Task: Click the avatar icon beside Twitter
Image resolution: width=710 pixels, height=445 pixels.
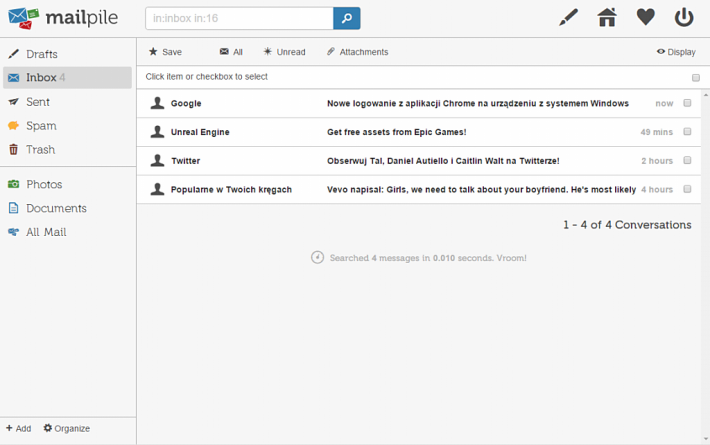Action: (x=157, y=160)
